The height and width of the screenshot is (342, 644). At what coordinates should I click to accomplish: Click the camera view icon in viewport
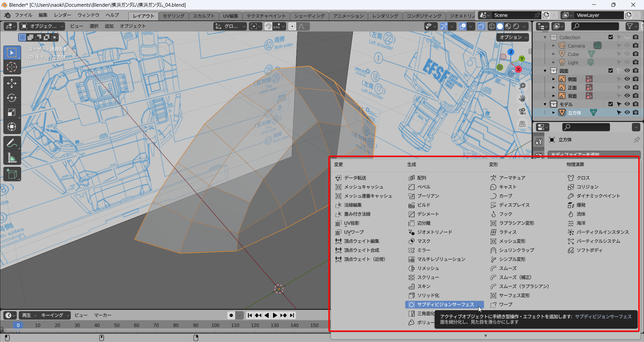tap(522, 111)
